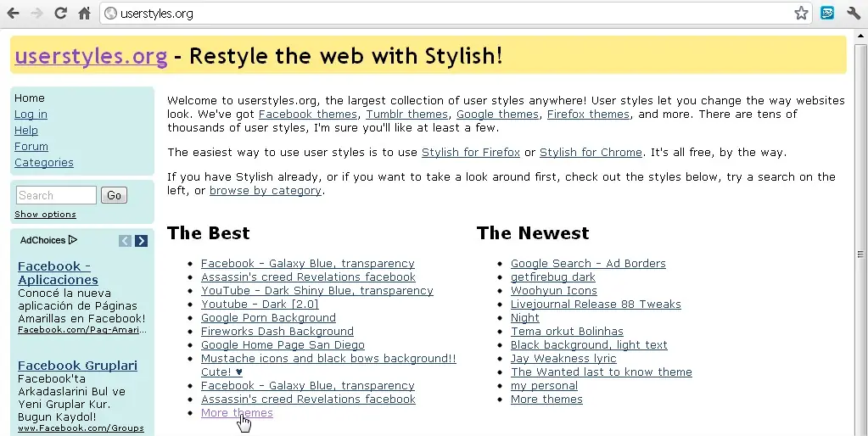The width and height of the screenshot is (868, 436).
Task: Click the AdChoices icon
Action: pos(72,240)
